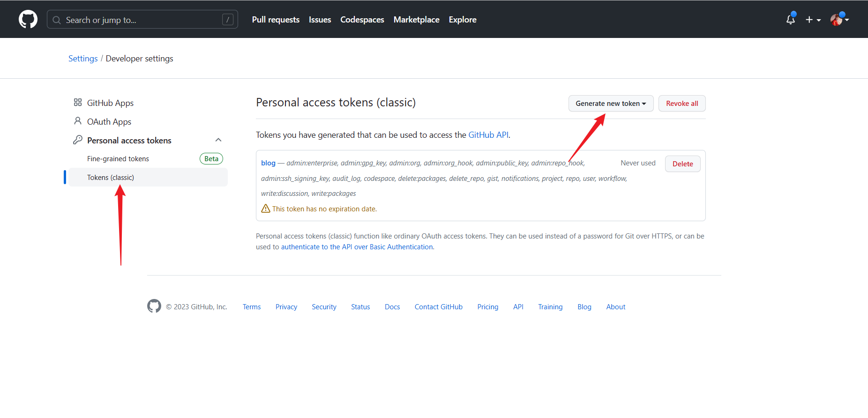Open Pull requests in the top navigation
The image size is (868, 418).
point(276,20)
